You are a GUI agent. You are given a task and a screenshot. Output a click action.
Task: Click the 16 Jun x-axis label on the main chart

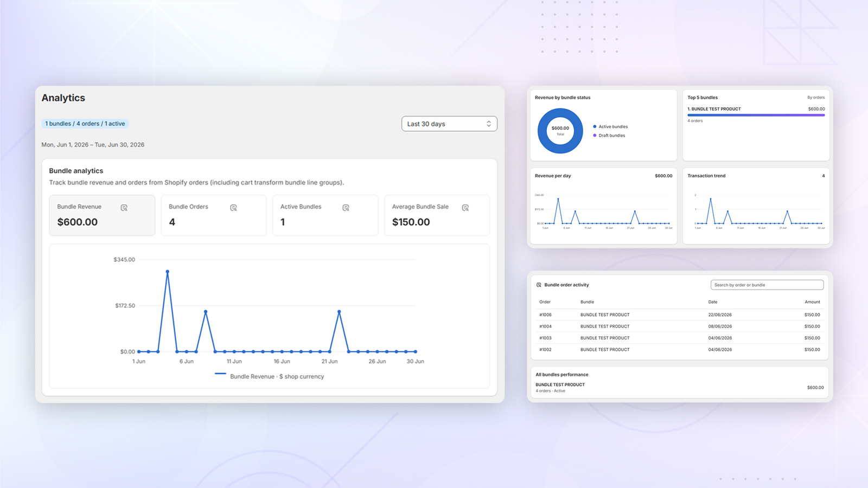[282, 361]
